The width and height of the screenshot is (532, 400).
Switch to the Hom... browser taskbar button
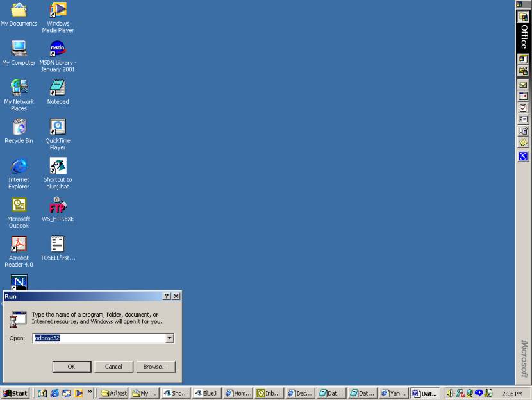(238, 393)
